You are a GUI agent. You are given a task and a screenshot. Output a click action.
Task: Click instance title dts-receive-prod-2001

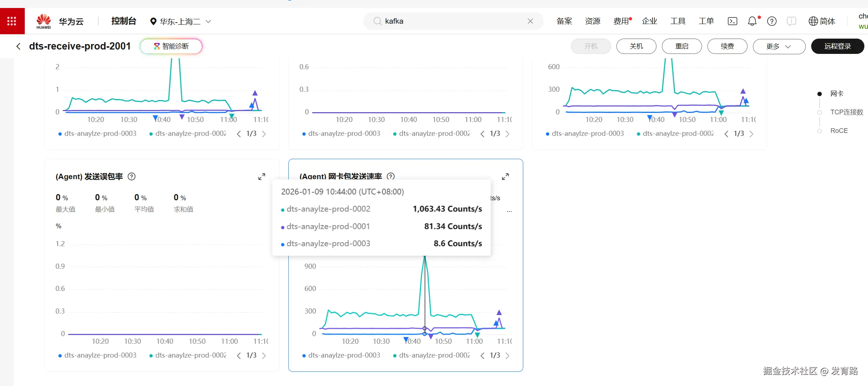(80, 46)
